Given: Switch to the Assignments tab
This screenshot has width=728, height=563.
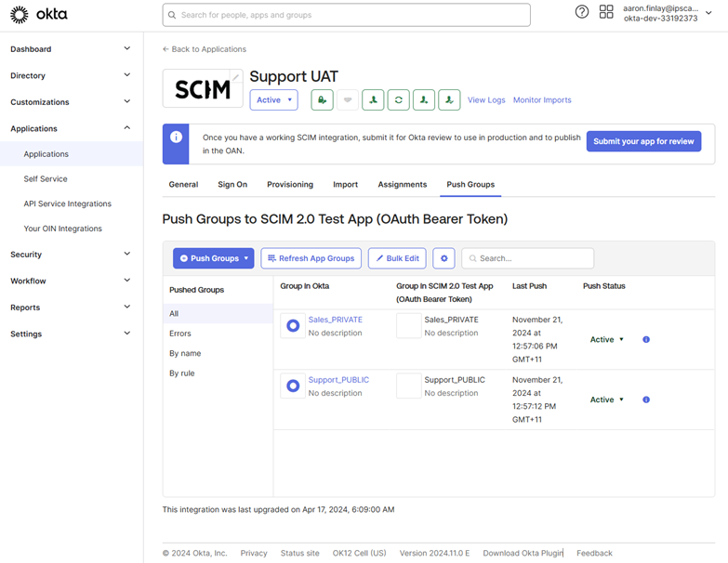Looking at the screenshot, I should tap(402, 185).
